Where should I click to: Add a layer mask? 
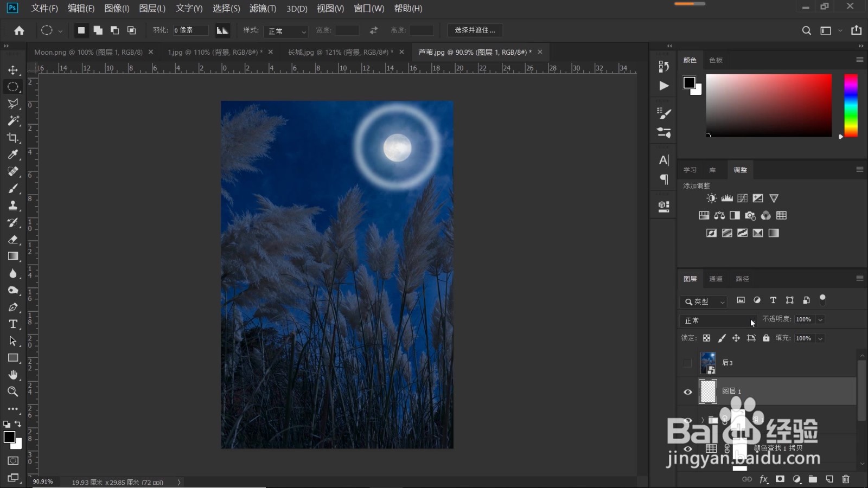coord(780,479)
